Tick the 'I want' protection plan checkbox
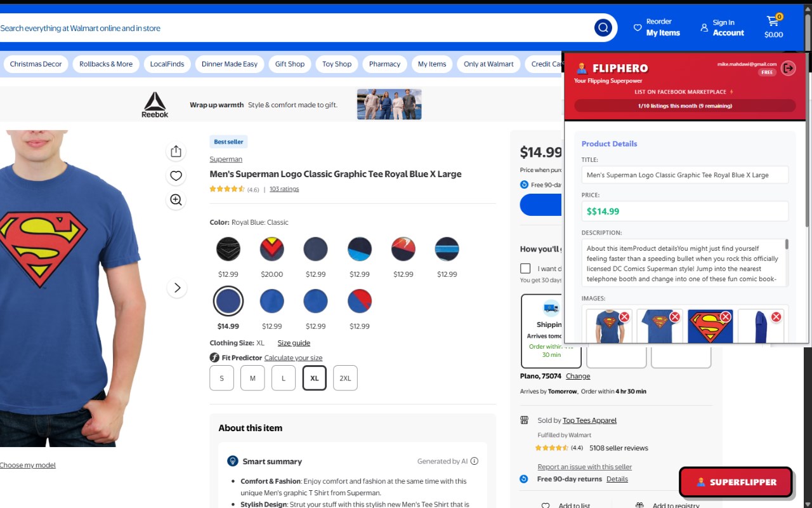 pyautogui.click(x=525, y=269)
